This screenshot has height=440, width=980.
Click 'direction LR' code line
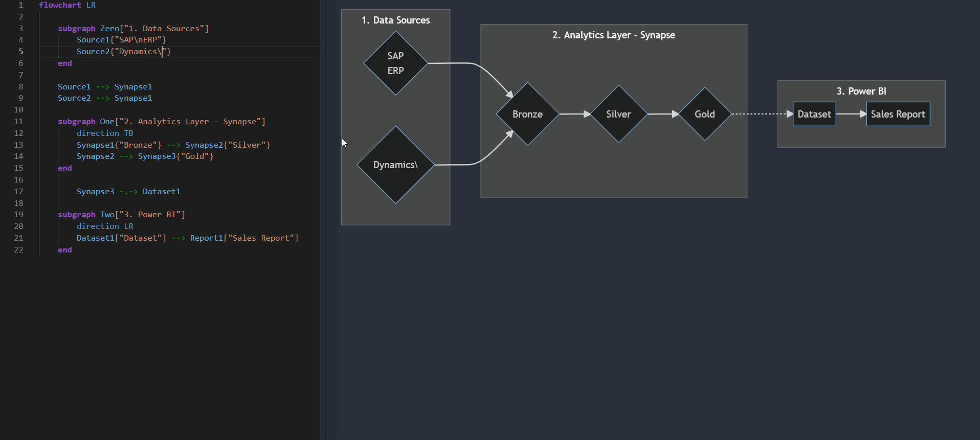(105, 226)
